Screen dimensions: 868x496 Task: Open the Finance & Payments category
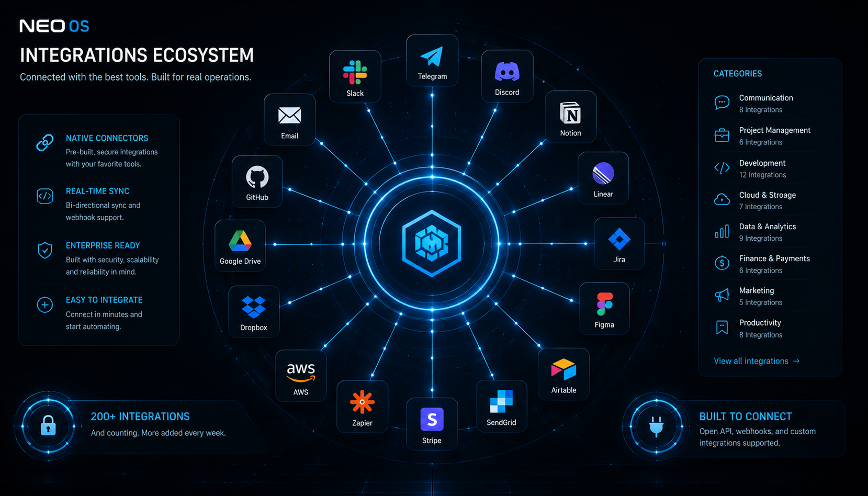point(769,264)
